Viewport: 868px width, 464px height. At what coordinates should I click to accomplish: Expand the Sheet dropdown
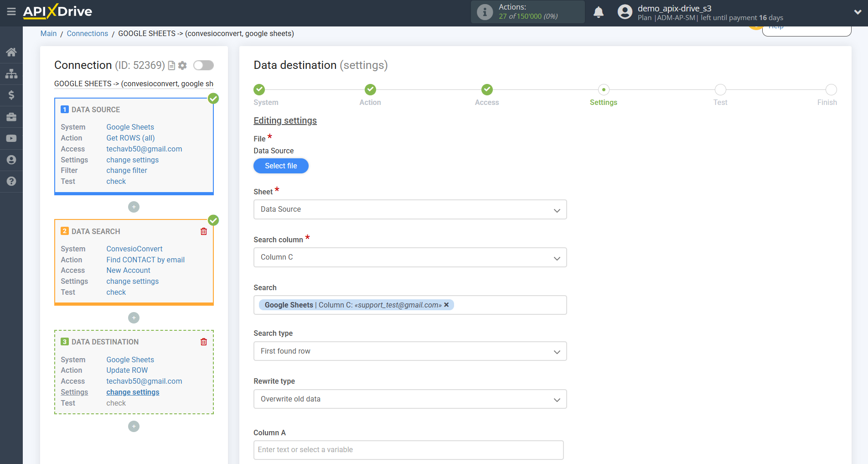[410, 209]
